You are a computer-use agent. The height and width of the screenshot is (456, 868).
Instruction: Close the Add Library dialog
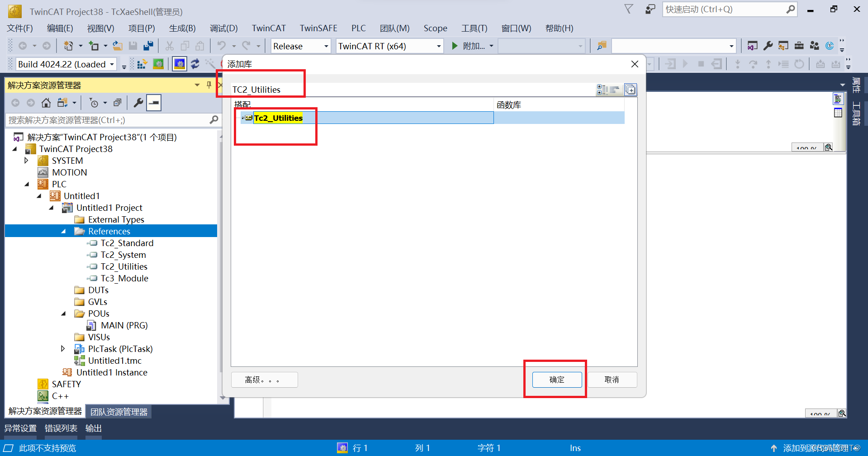[x=635, y=64]
